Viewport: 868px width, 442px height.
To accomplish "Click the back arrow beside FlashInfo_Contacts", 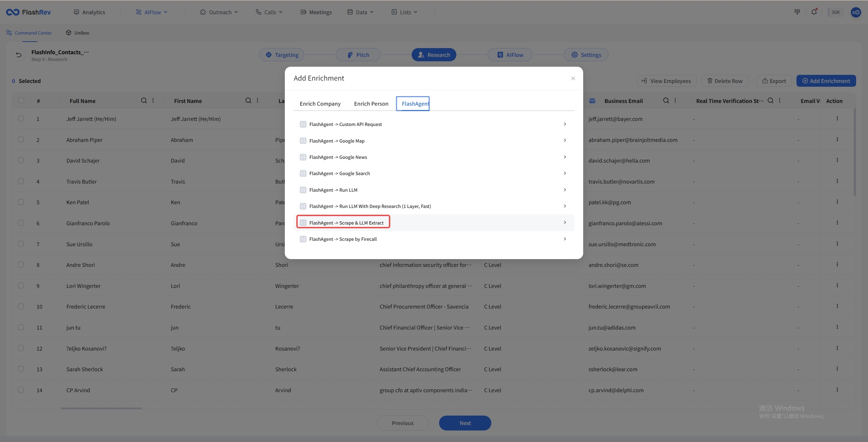I will coord(19,55).
